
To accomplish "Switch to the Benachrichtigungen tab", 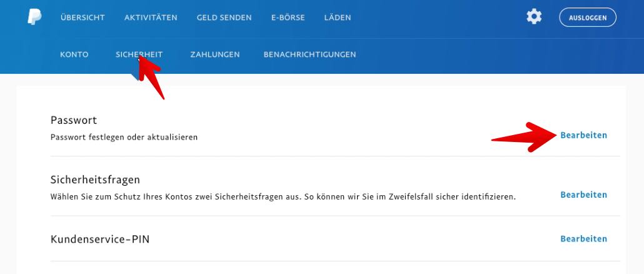I will (x=309, y=54).
